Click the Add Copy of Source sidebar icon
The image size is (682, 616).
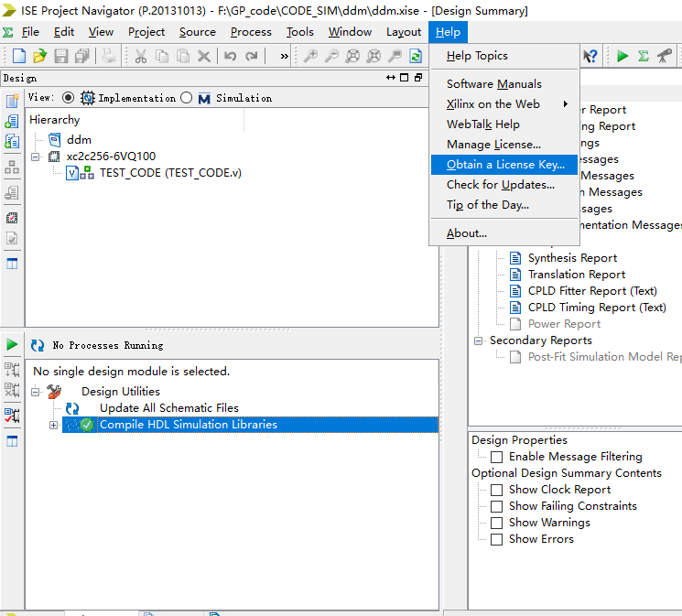point(12,141)
